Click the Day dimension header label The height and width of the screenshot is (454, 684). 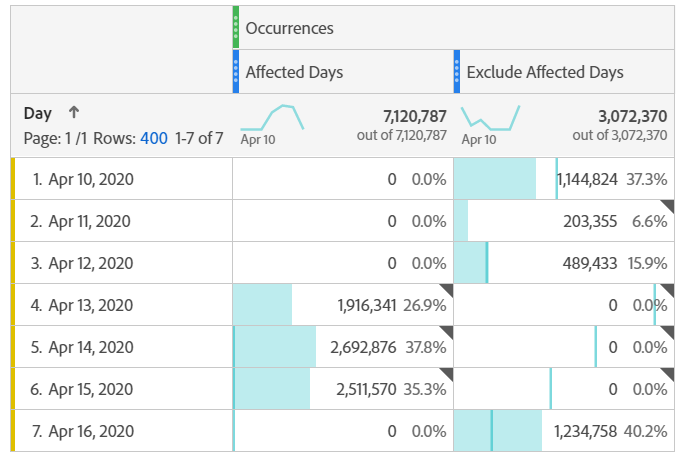tap(38, 113)
